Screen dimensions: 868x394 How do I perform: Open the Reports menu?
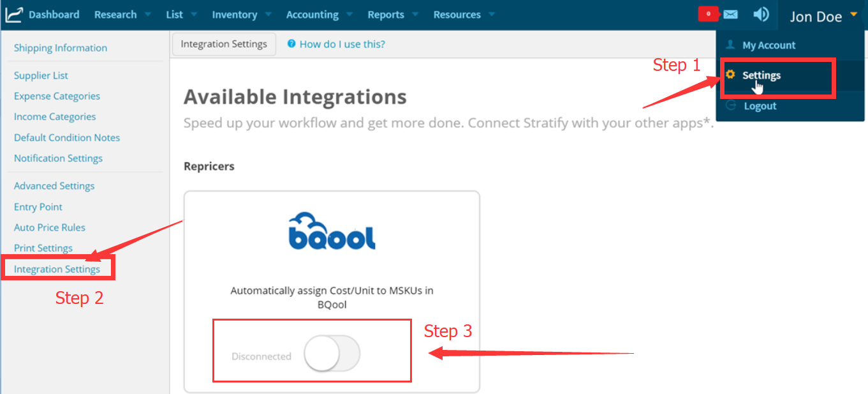pos(386,14)
